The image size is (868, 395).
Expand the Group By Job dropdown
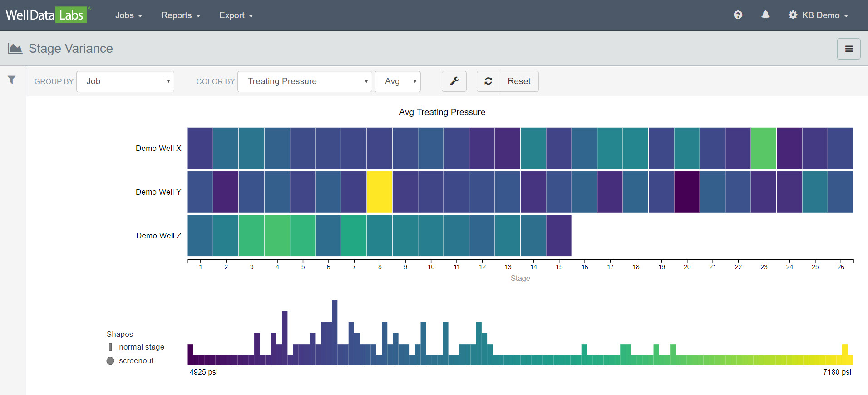pyautogui.click(x=125, y=81)
